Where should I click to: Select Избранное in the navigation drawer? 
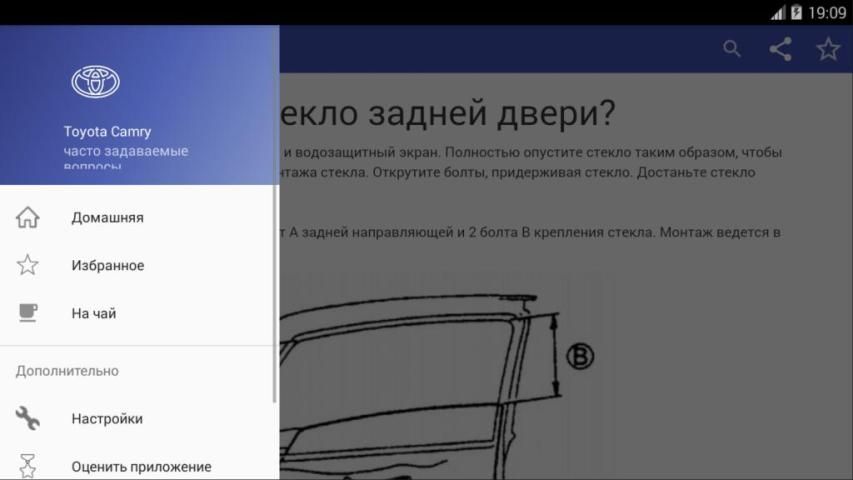[x=107, y=265]
